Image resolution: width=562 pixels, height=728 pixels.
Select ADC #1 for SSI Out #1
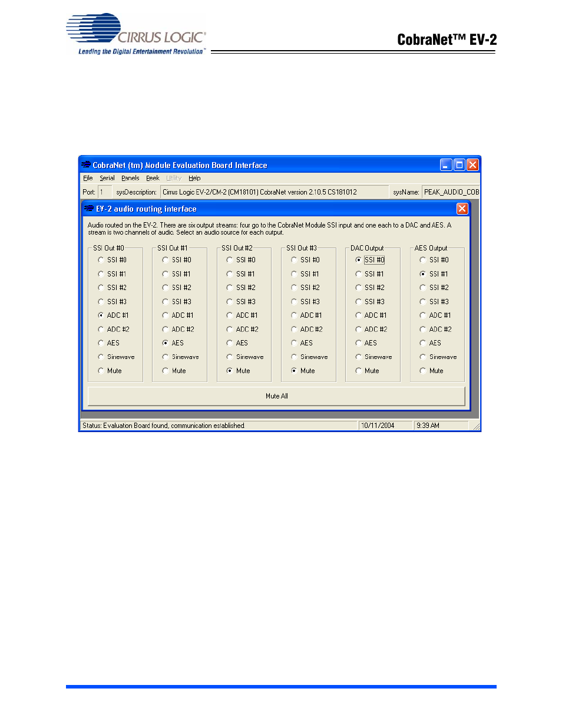pyautogui.click(x=166, y=315)
